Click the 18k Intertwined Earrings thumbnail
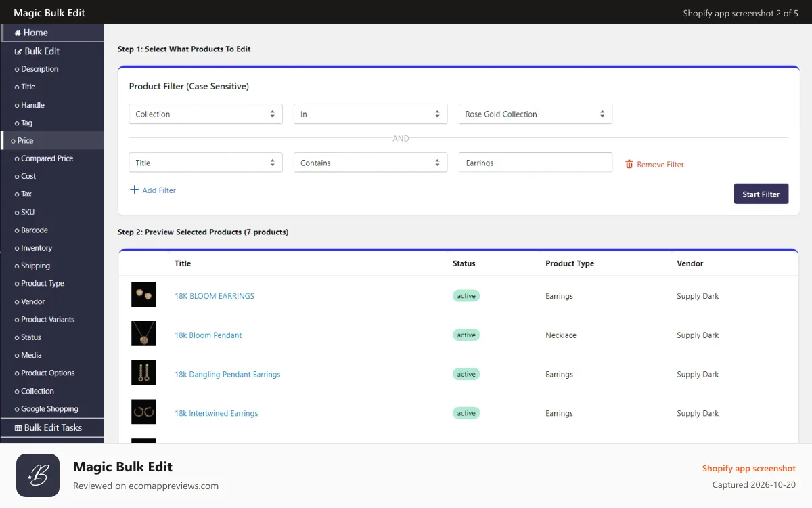This screenshot has width=812, height=508. pyautogui.click(x=143, y=412)
